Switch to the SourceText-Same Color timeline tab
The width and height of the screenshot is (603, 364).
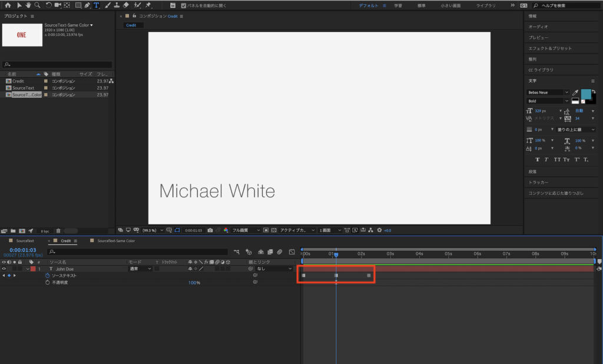(115, 240)
